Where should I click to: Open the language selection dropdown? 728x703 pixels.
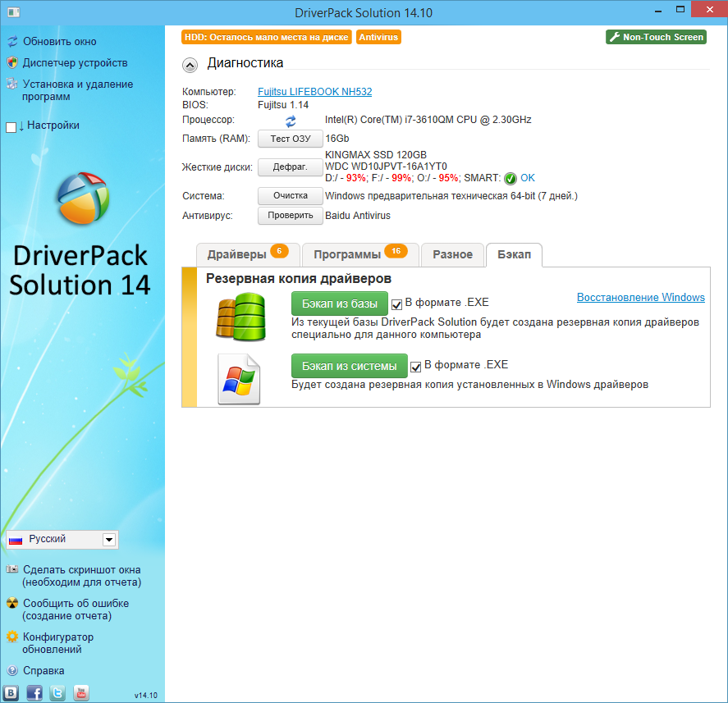(109, 540)
